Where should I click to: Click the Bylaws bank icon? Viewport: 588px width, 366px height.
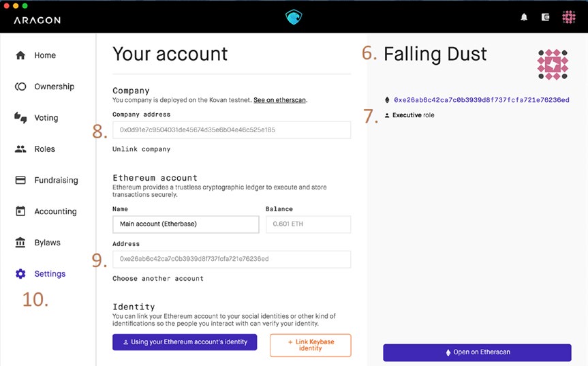[x=20, y=243]
